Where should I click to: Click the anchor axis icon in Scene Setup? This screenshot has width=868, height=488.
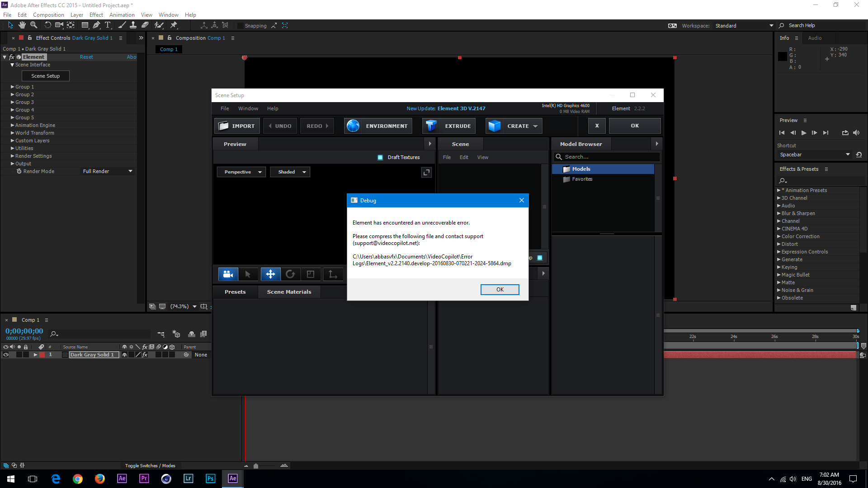pyautogui.click(x=333, y=274)
